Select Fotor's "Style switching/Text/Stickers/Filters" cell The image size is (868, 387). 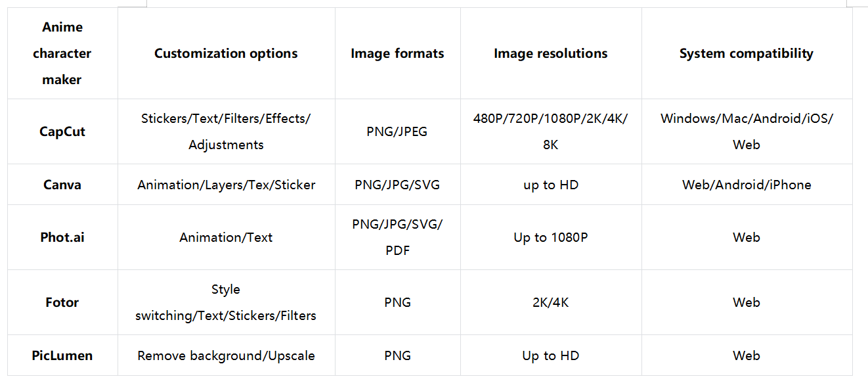click(x=226, y=302)
